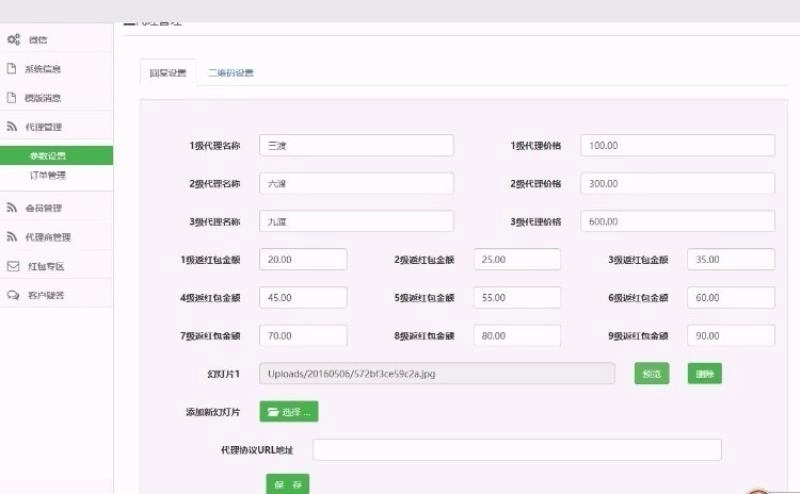Click the feed icon beside 会员管理
The image size is (800, 494).
tap(12, 208)
